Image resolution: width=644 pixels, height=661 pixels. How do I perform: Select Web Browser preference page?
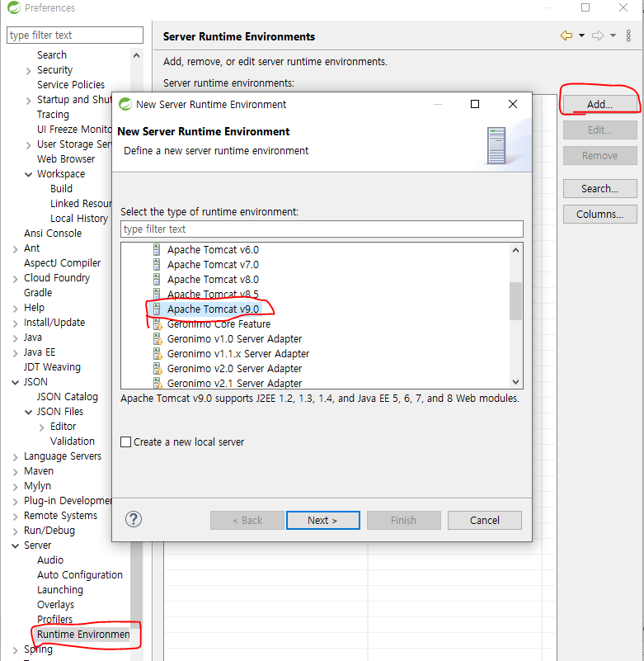point(66,159)
